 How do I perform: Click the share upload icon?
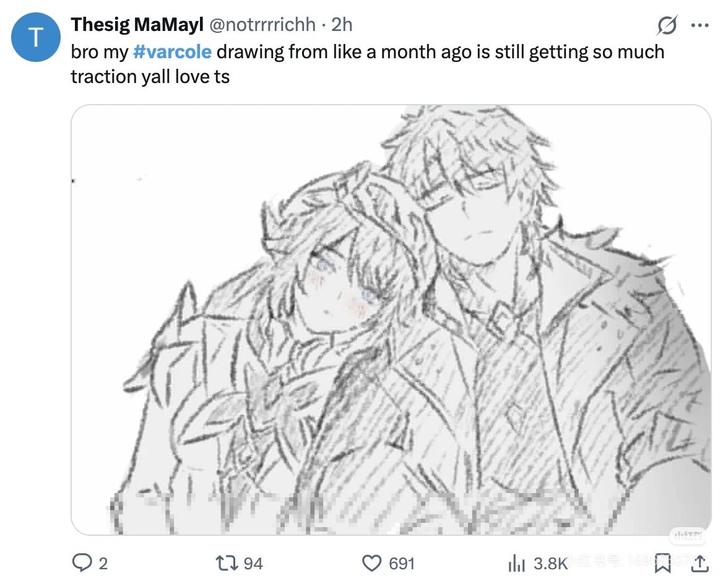coord(700,562)
